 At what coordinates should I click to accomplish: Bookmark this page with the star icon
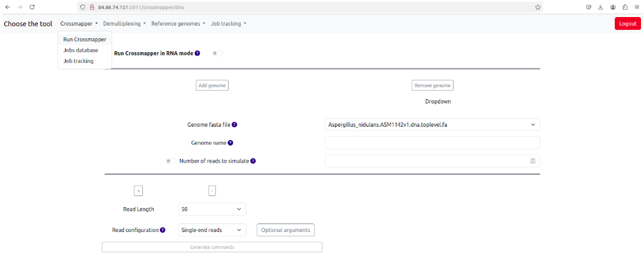(538, 7)
